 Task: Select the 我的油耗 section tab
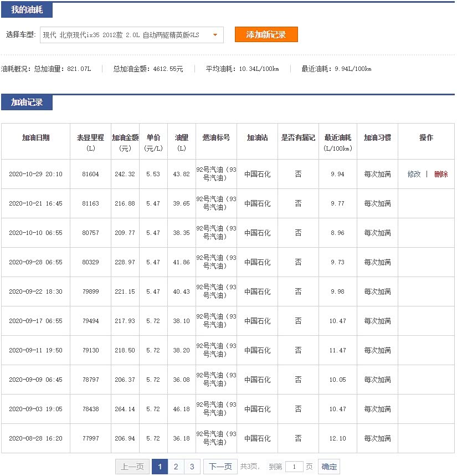pyautogui.click(x=27, y=10)
